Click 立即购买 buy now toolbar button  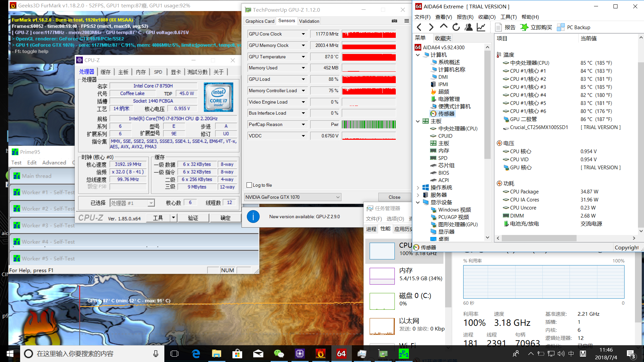(x=536, y=27)
